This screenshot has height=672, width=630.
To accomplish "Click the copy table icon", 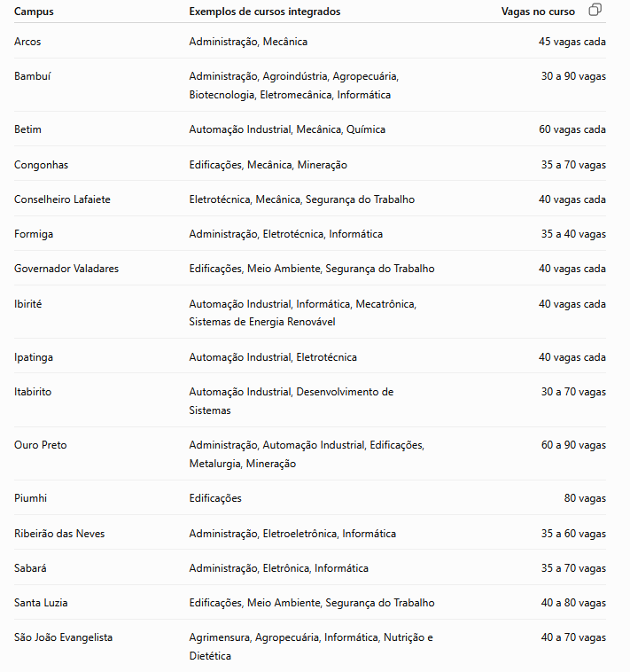I will click(595, 10).
